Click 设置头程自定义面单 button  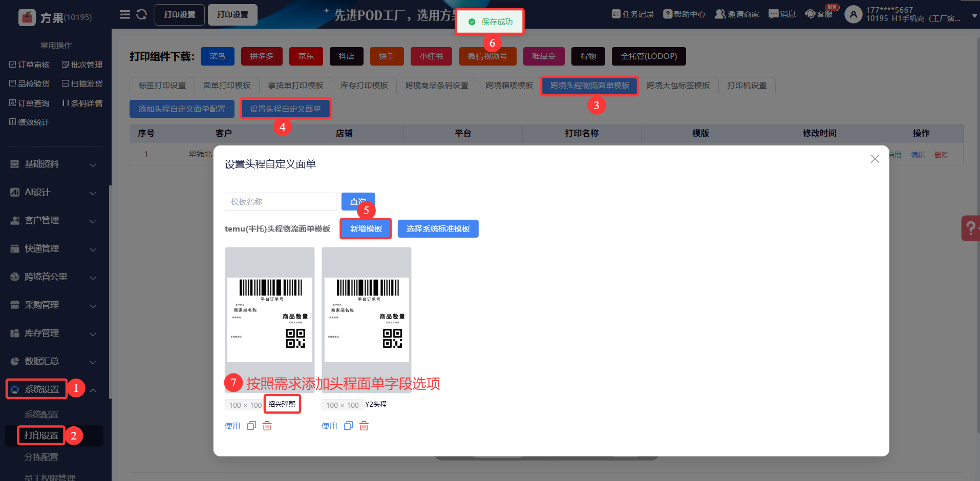click(285, 109)
